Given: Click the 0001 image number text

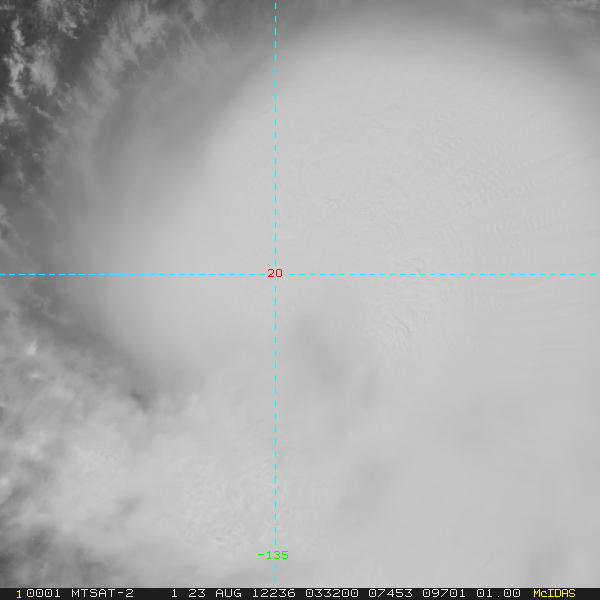Looking at the screenshot, I should pos(43,593).
